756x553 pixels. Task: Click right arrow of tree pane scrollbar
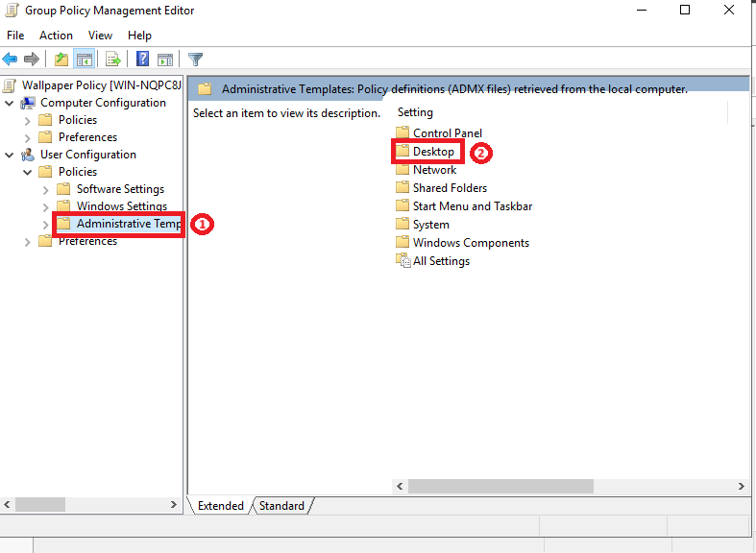(174, 504)
